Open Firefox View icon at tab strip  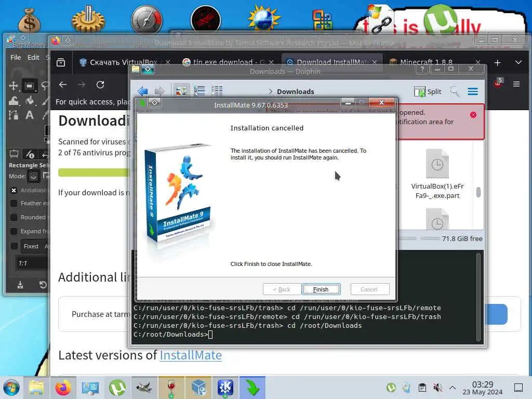(61, 62)
